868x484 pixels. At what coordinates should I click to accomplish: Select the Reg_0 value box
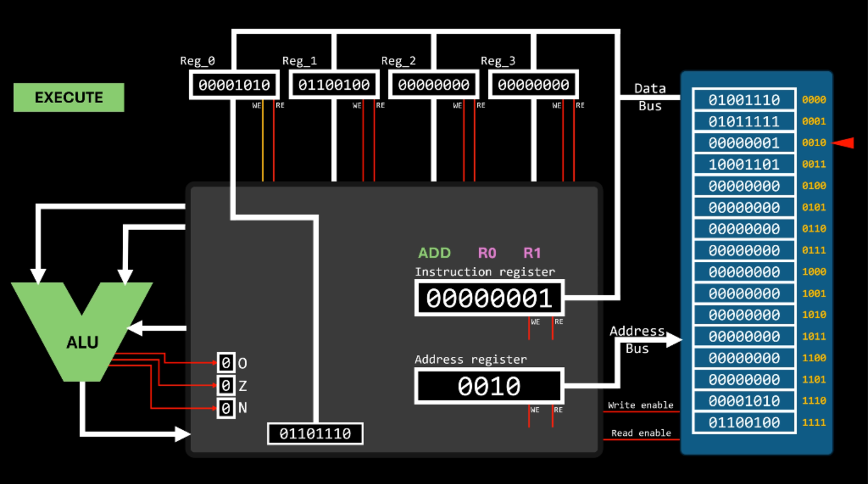pos(234,85)
